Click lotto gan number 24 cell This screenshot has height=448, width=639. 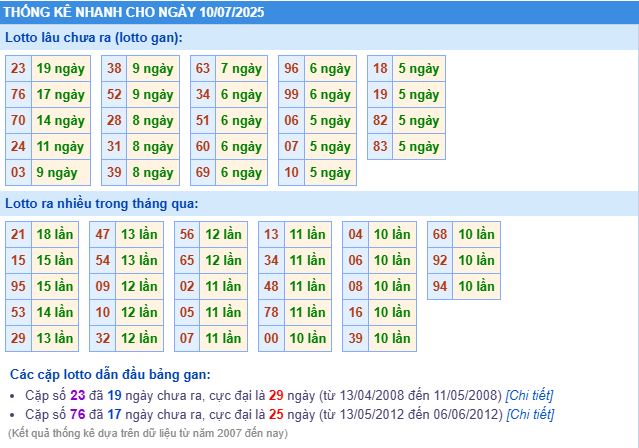point(18,146)
